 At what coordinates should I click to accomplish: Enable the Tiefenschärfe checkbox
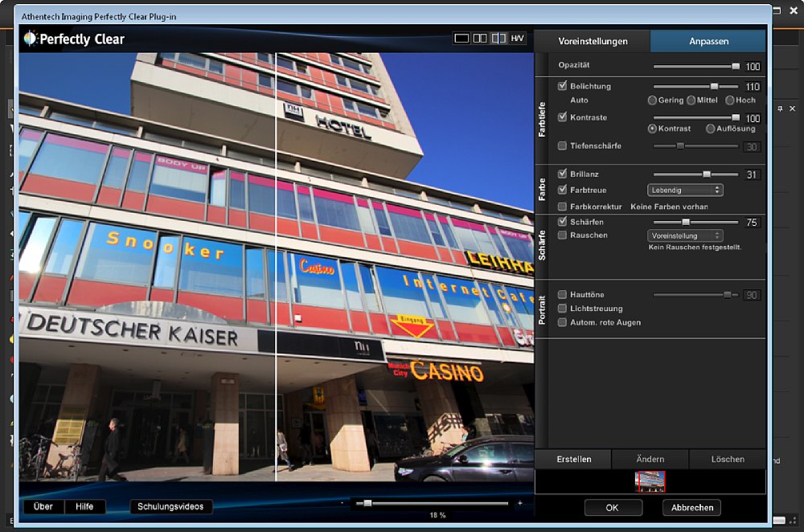tap(562, 145)
